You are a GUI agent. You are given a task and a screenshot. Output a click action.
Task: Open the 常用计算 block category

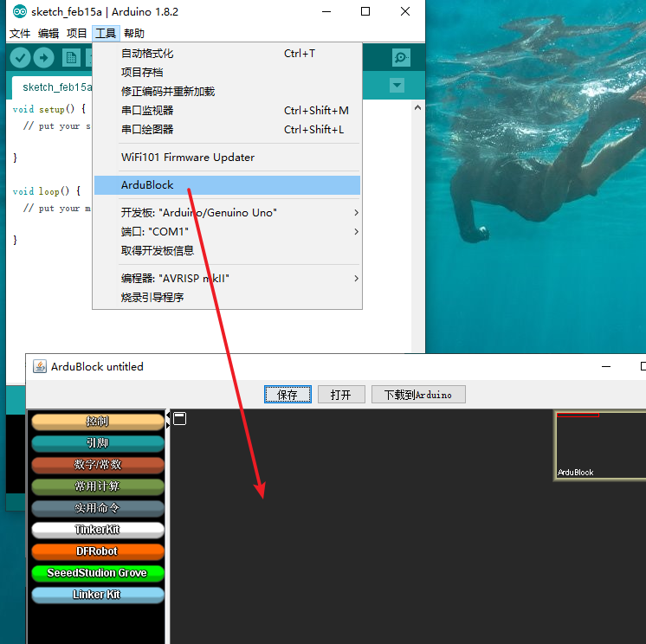point(98,486)
